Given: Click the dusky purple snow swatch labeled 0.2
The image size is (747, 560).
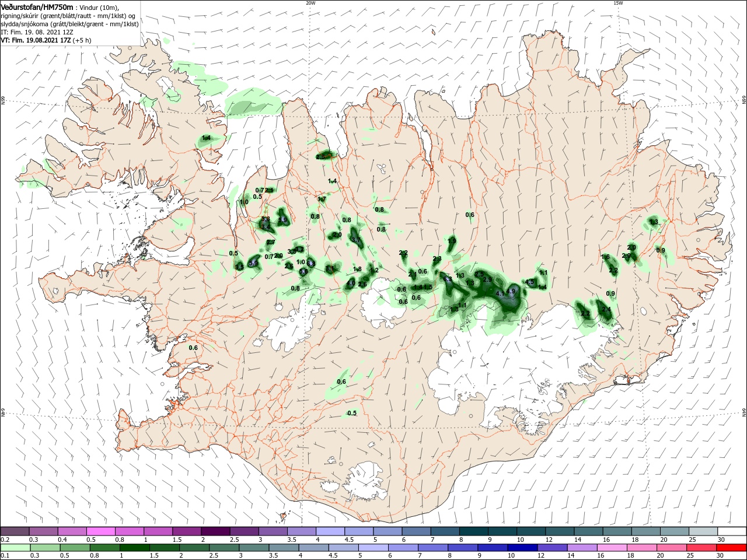Looking at the screenshot, I should tap(15, 531).
